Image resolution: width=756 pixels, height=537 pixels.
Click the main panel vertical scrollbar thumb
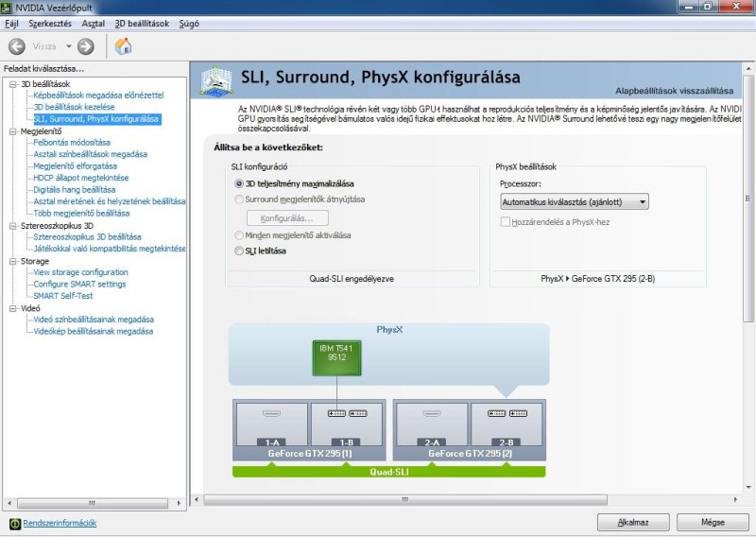point(747,199)
